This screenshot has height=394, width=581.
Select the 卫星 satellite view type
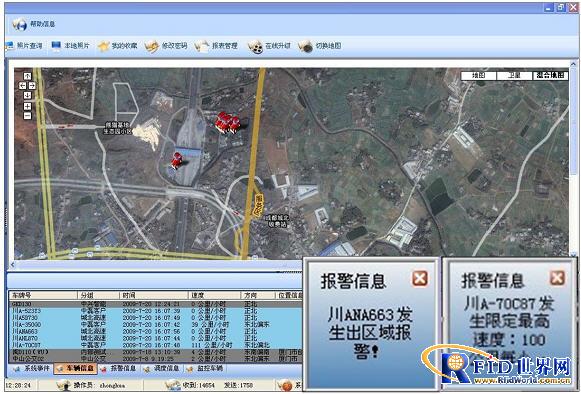[x=514, y=75]
